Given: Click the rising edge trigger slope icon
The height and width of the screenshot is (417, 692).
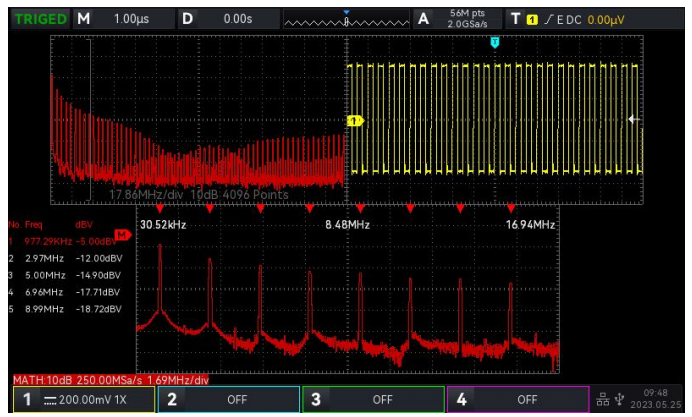Looking at the screenshot, I should 549,19.
